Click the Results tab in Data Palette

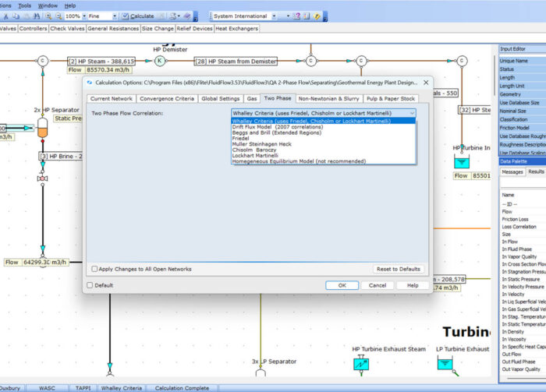pyautogui.click(x=536, y=171)
